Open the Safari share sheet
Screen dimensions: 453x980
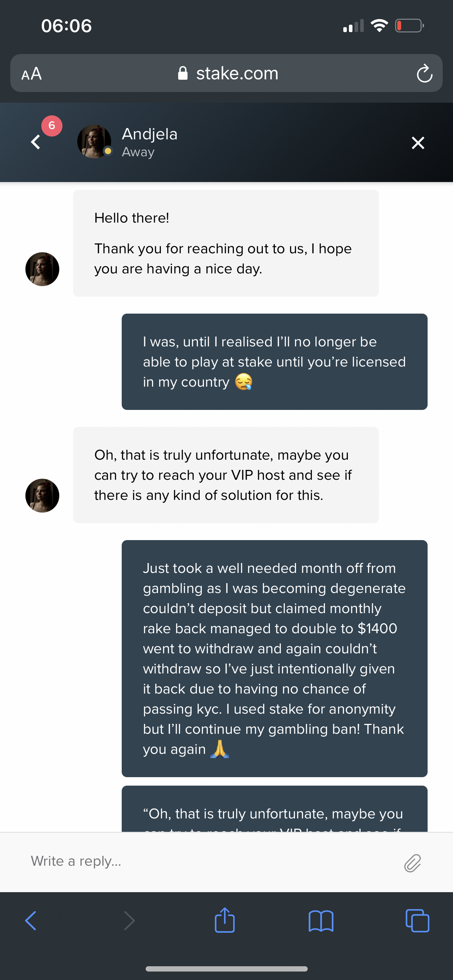(x=224, y=920)
